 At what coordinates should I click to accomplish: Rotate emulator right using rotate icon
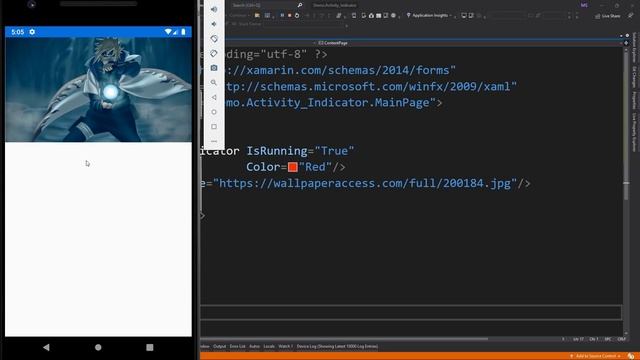(x=214, y=53)
